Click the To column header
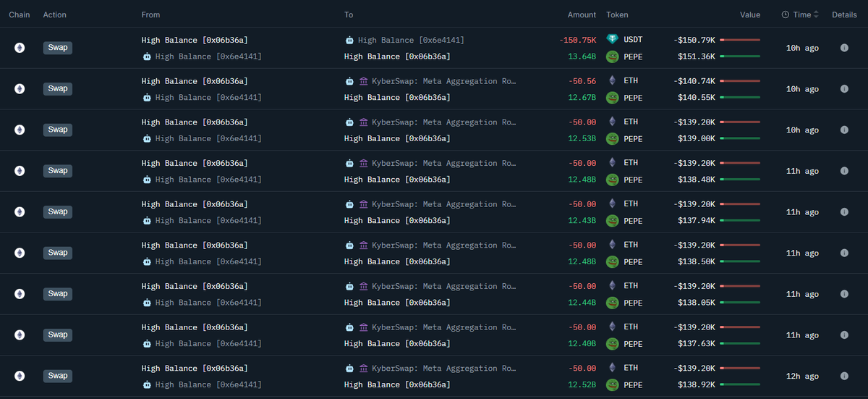This screenshot has height=399, width=868. coord(349,14)
